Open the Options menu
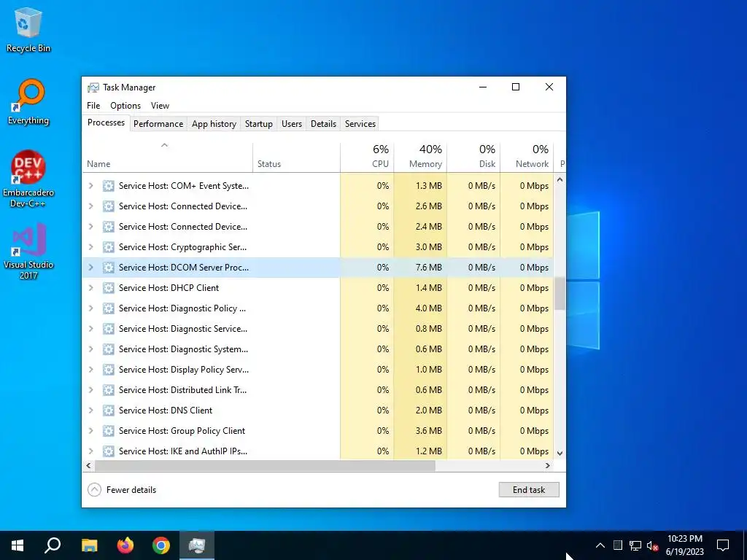 coord(125,106)
